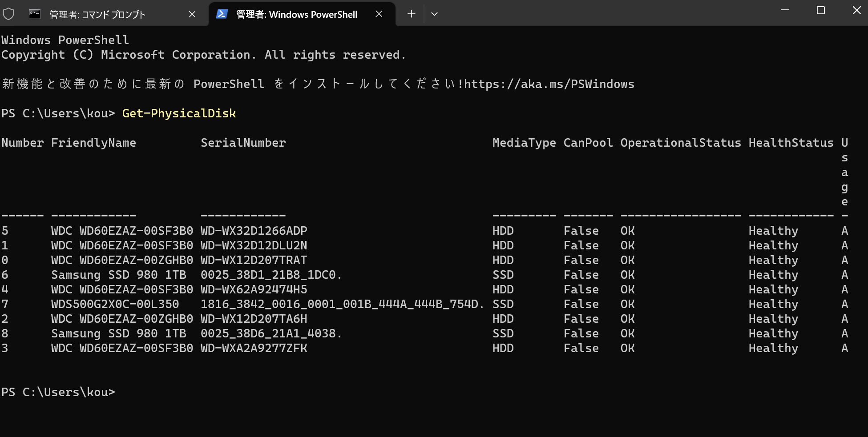
Task: Maximize the terminal window
Action: [x=821, y=10]
